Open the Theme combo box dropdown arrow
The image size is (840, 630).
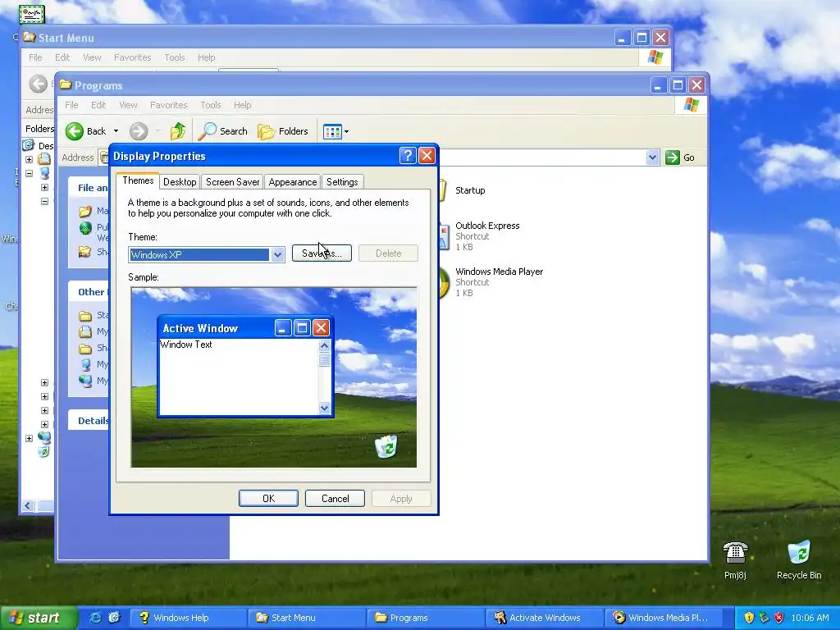[x=277, y=255]
